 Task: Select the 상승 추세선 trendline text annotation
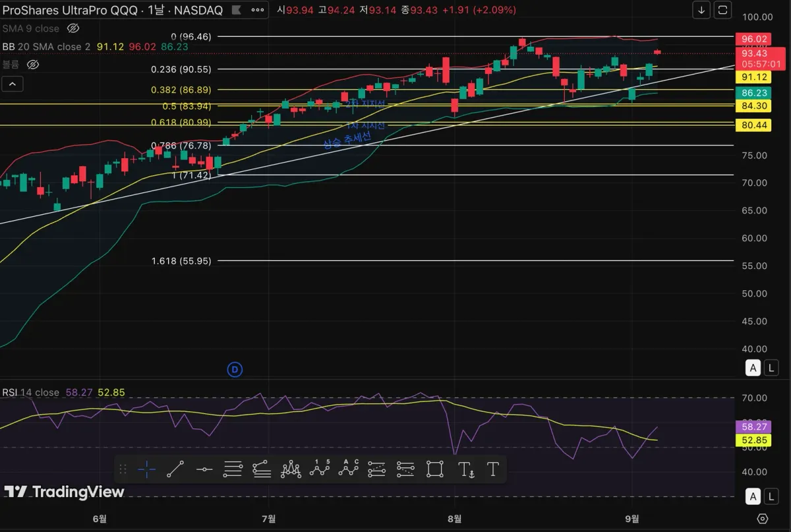347,140
